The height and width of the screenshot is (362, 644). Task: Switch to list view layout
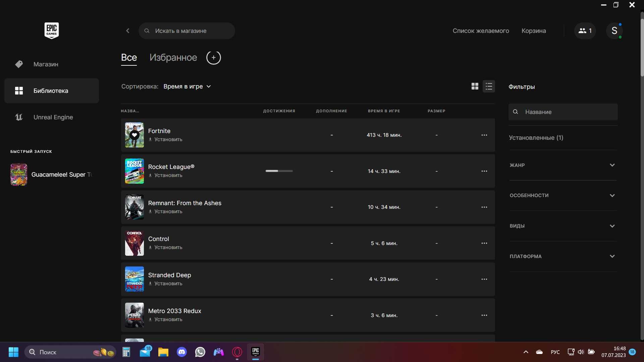pyautogui.click(x=489, y=86)
